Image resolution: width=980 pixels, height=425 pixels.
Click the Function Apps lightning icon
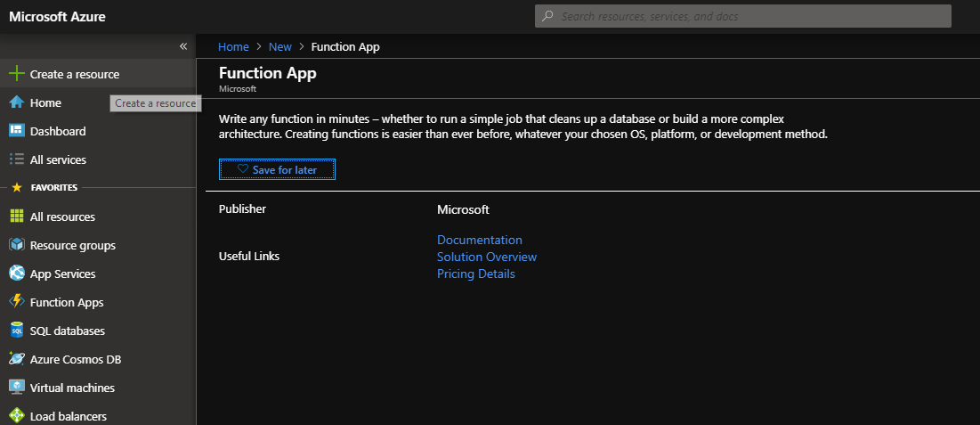coord(17,302)
